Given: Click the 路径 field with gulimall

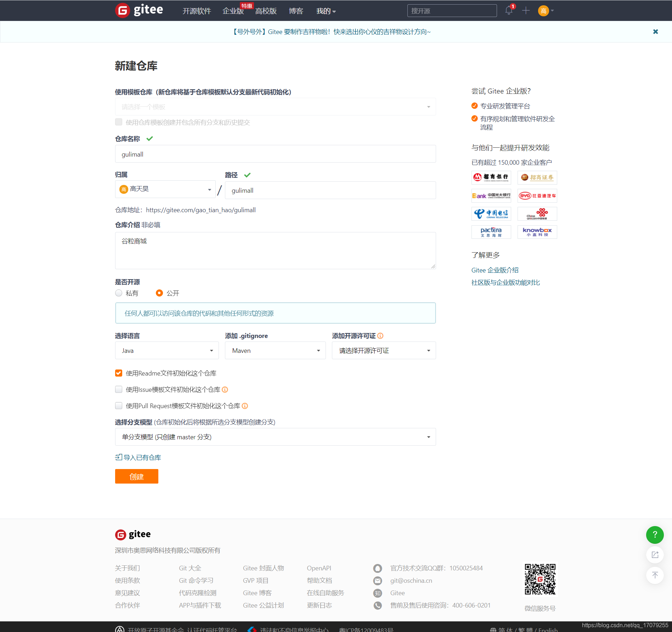Looking at the screenshot, I should tap(330, 190).
